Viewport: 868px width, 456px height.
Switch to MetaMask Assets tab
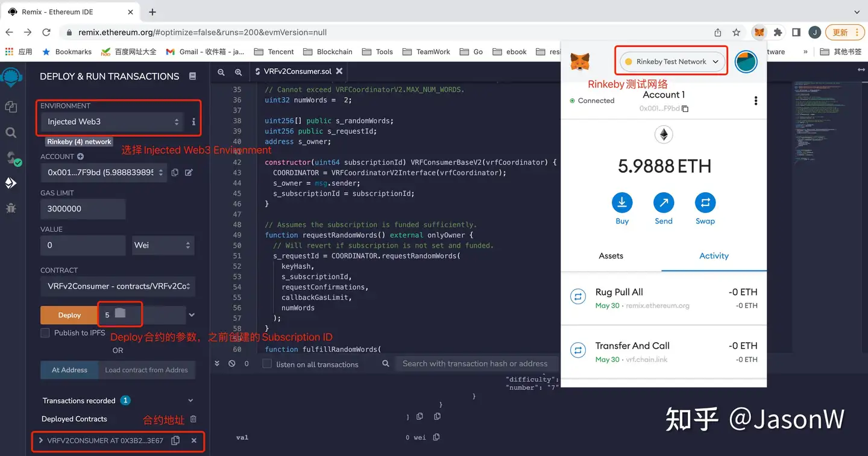[611, 256]
